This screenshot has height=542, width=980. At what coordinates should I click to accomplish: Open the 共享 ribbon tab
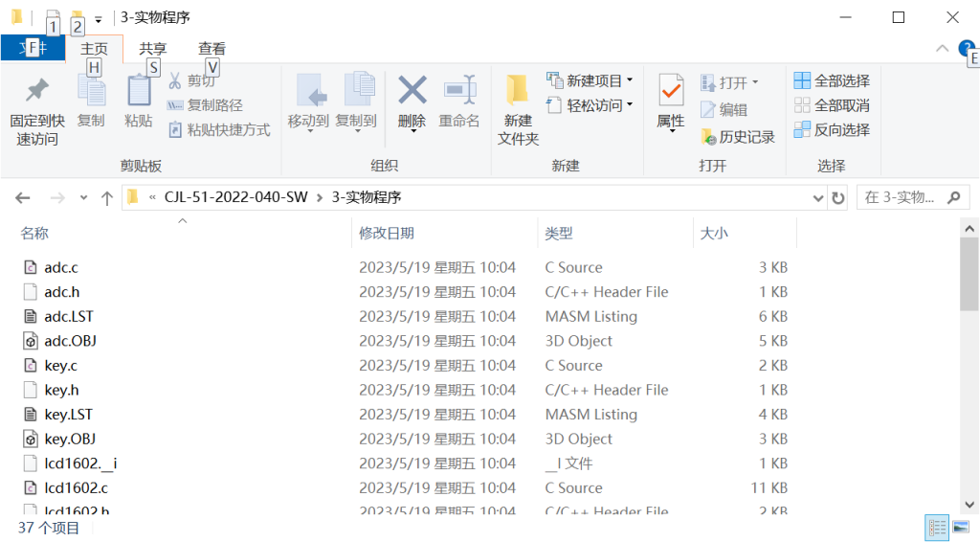152,49
